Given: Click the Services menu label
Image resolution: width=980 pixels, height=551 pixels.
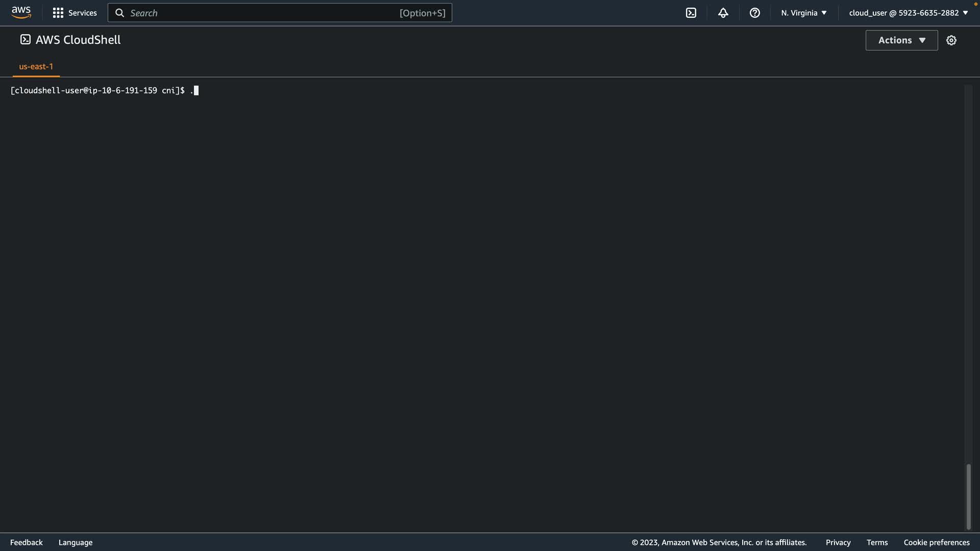Looking at the screenshot, I should click(x=82, y=13).
